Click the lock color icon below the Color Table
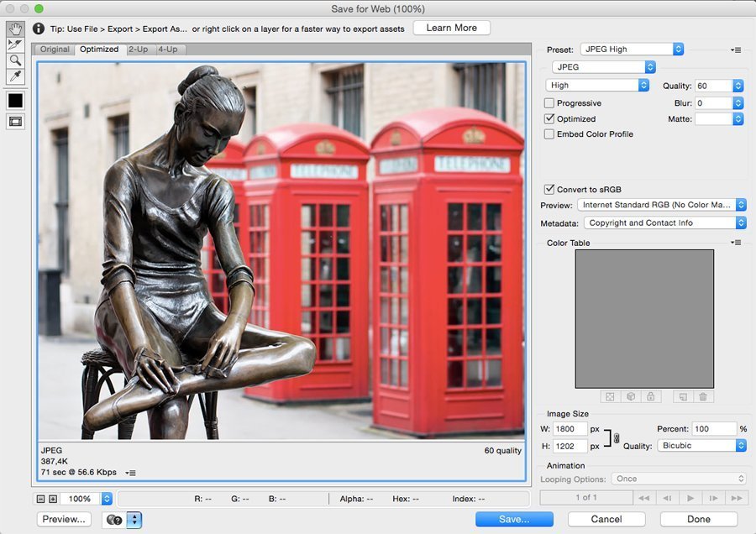The width and height of the screenshot is (756, 534). (x=650, y=395)
